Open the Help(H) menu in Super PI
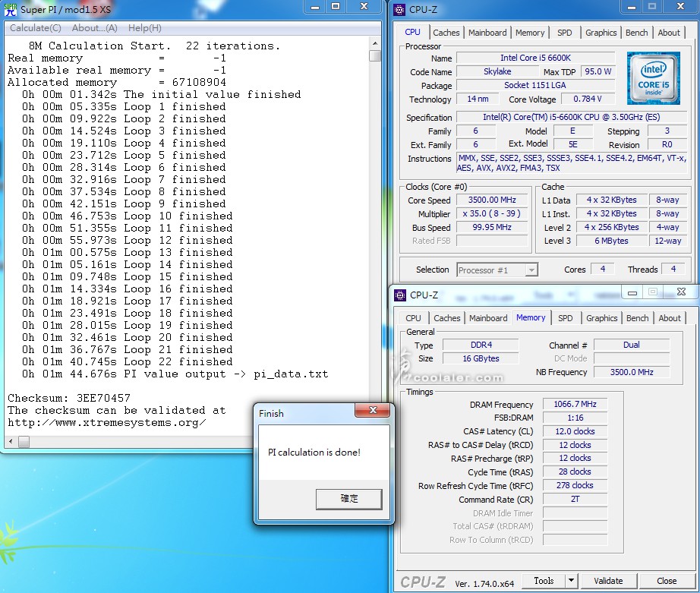 pyautogui.click(x=145, y=27)
